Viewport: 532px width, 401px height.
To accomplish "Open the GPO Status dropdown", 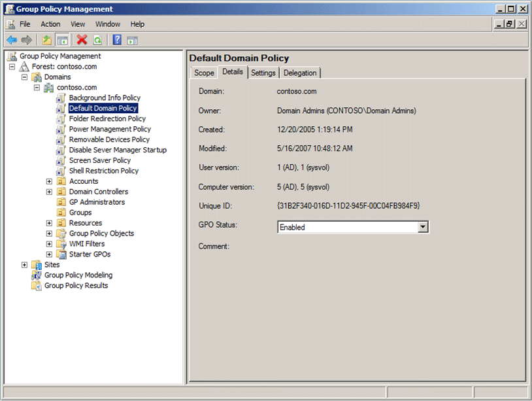I will tap(422, 227).
